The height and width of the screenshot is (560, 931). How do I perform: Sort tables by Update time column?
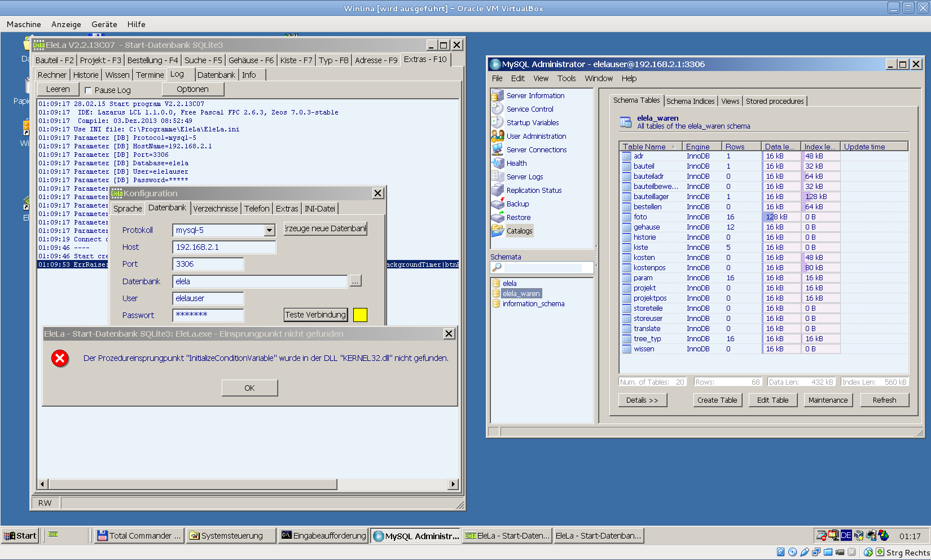click(x=874, y=147)
